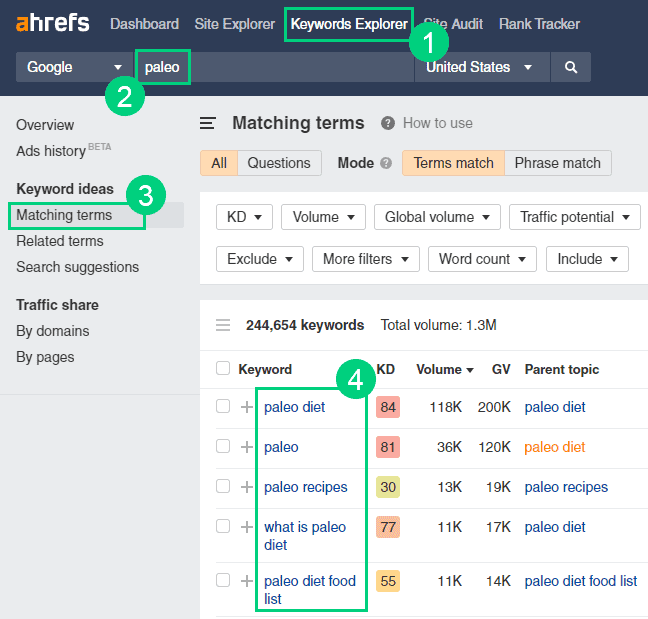Open Related terms in the sidebar
Screen dimensions: 648x619
(60, 241)
